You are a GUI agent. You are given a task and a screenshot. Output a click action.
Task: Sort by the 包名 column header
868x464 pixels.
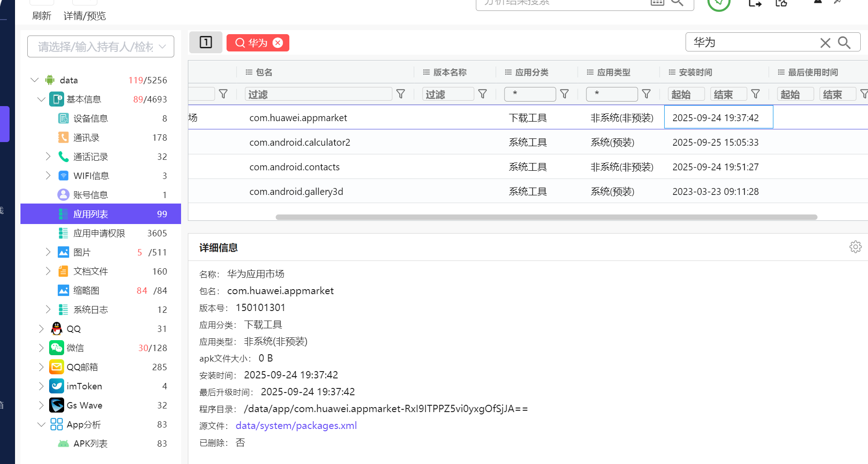click(x=264, y=72)
